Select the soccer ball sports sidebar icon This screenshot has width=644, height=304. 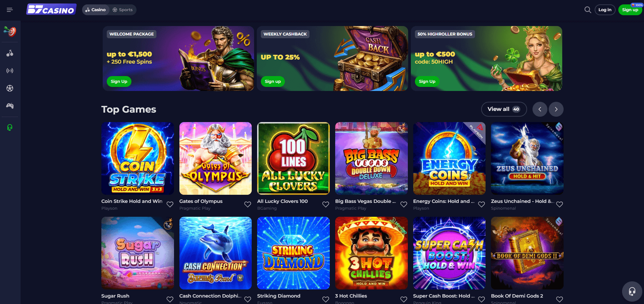pos(10,88)
